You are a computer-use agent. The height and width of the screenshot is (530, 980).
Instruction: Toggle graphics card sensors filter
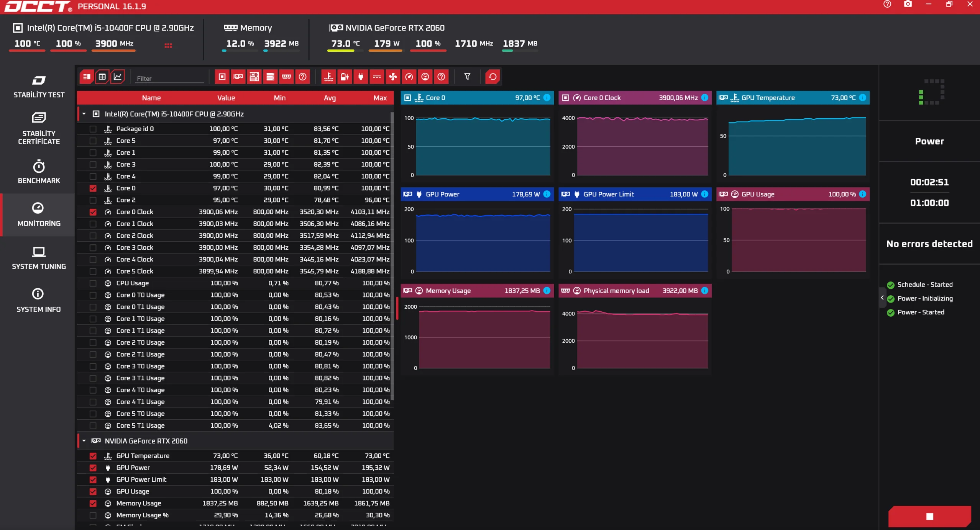point(238,77)
